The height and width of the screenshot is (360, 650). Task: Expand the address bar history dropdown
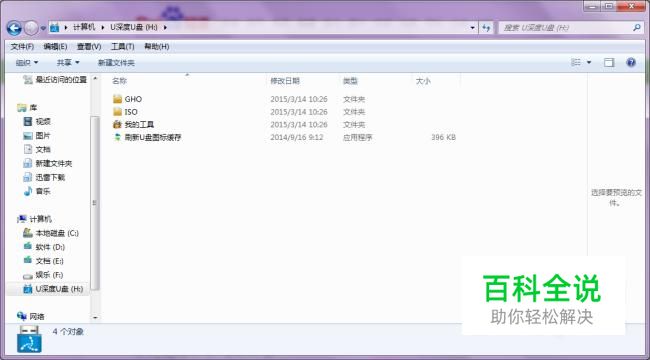tap(472, 28)
